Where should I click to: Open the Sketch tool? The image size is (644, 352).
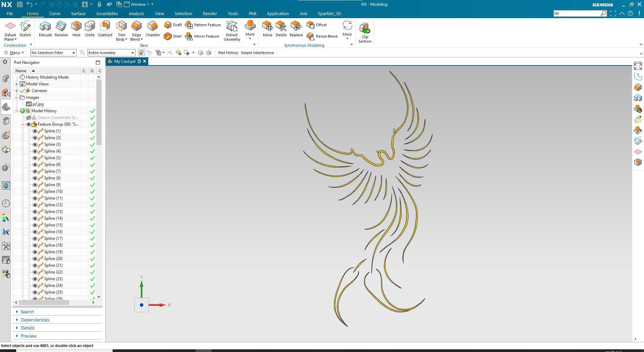coord(25,29)
